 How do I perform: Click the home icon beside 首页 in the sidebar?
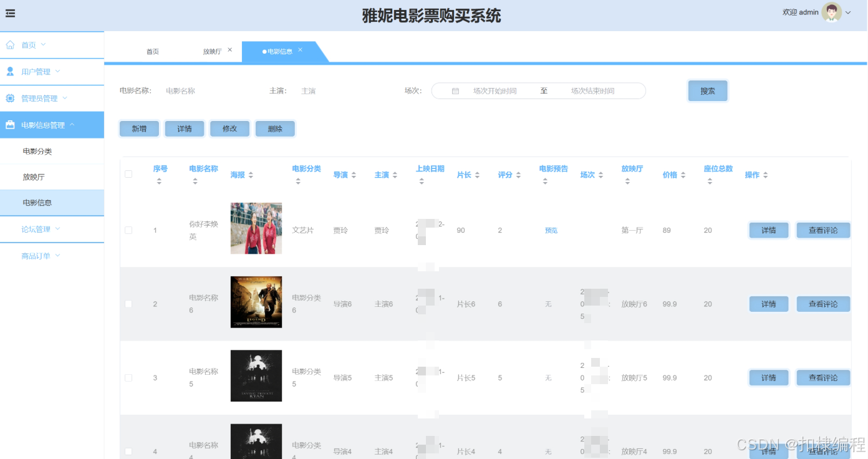point(10,45)
